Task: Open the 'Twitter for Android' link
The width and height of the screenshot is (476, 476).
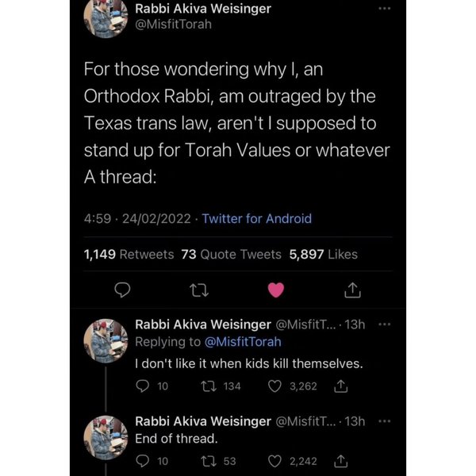Action: (x=257, y=218)
